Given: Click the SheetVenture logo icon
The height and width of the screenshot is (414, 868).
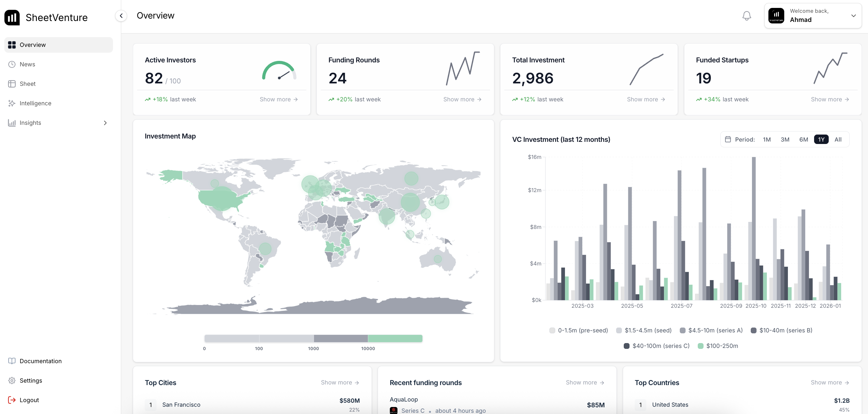Looking at the screenshot, I should pyautogui.click(x=12, y=18).
